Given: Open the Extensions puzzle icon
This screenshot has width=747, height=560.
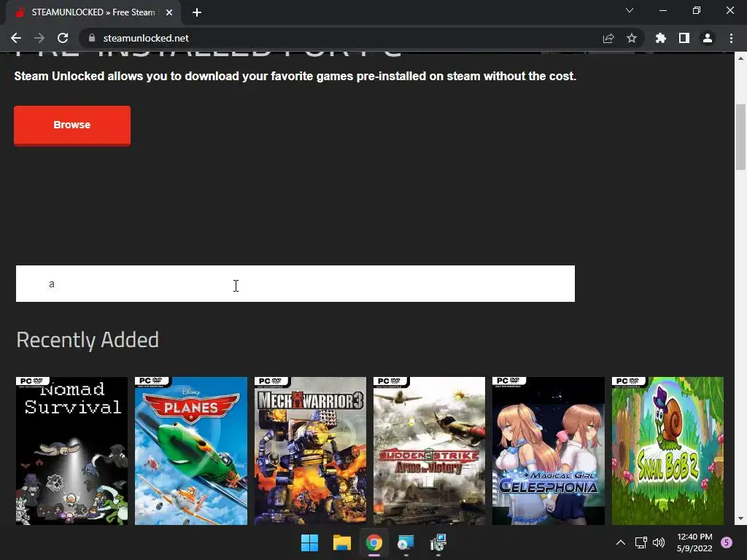Looking at the screenshot, I should [x=661, y=38].
